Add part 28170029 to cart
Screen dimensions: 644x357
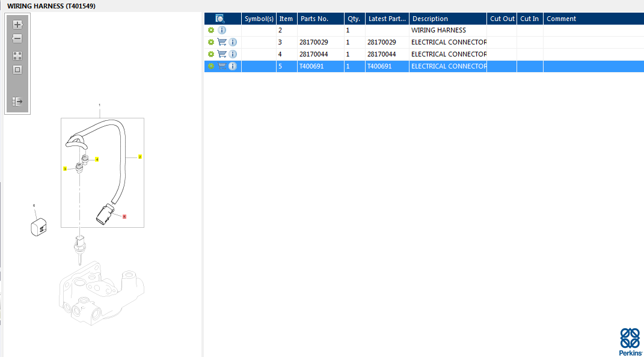click(x=222, y=42)
